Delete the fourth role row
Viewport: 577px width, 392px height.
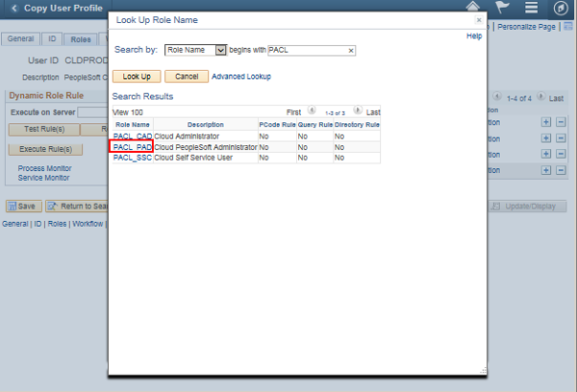click(561, 170)
